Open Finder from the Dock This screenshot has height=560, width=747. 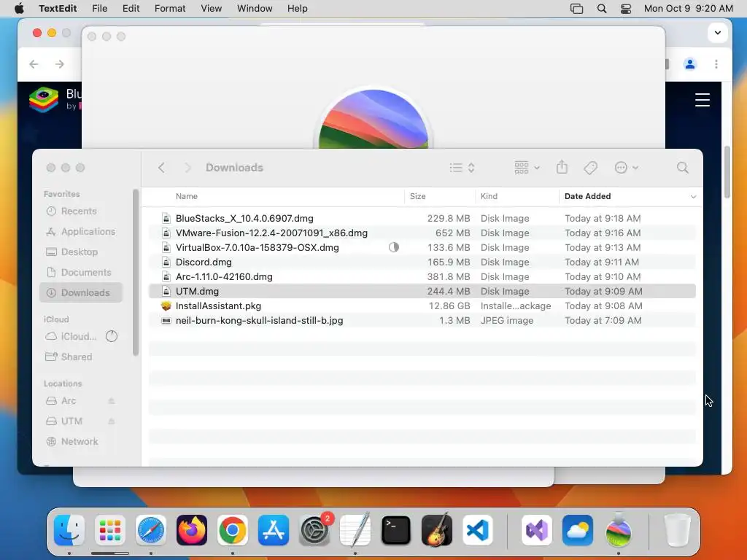pyautogui.click(x=69, y=530)
